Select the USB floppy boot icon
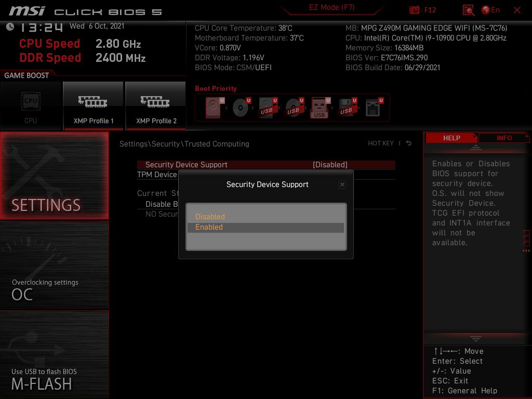Viewport: 532px width, 399px height. pos(347,108)
